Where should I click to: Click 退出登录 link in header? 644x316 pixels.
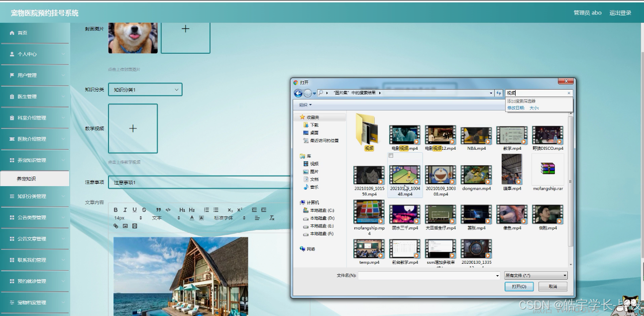point(620,13)
